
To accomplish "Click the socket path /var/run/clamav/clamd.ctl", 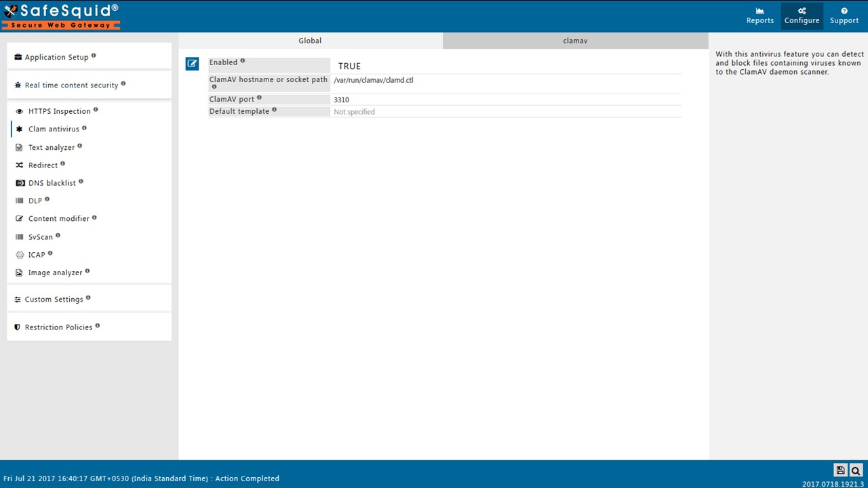I will 373,80.
